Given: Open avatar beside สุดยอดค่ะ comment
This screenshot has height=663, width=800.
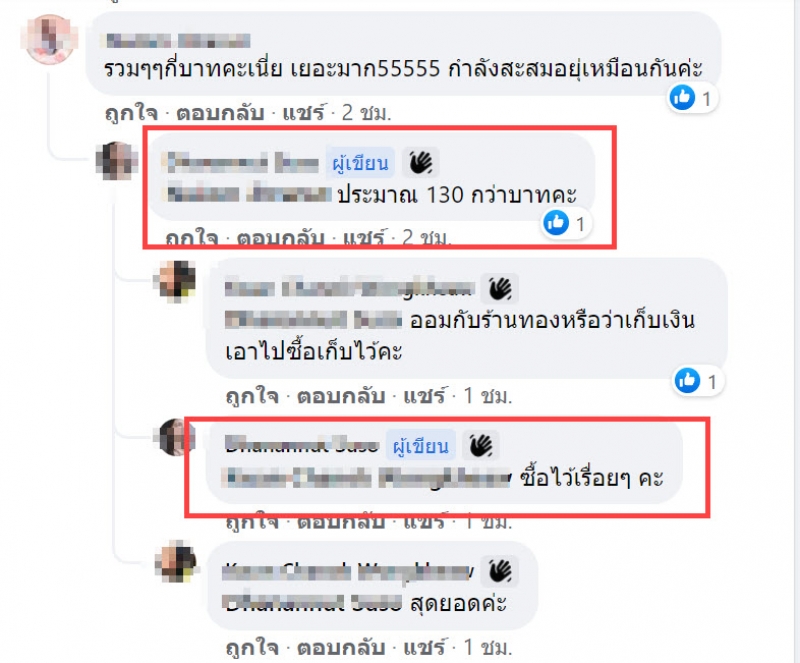Looking at the screenshot, I should click(176, 561).
